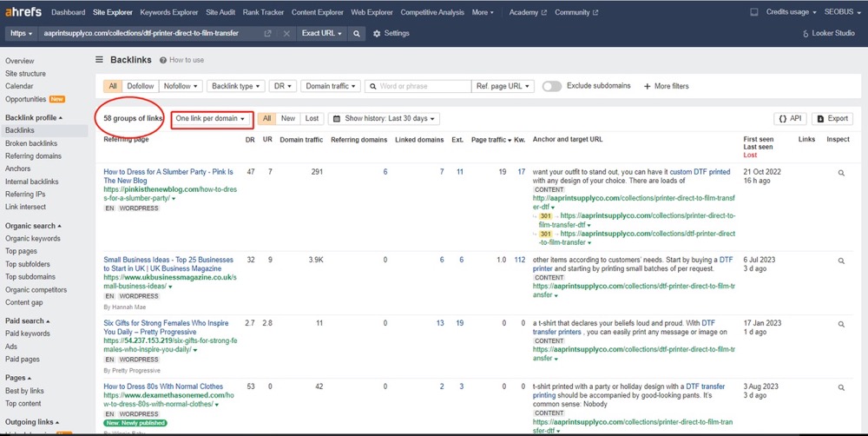Screen dimensions: 868x436
Task: Open How to Dress 80s With Normal Clothes link
Action: (x=163, y=386)
